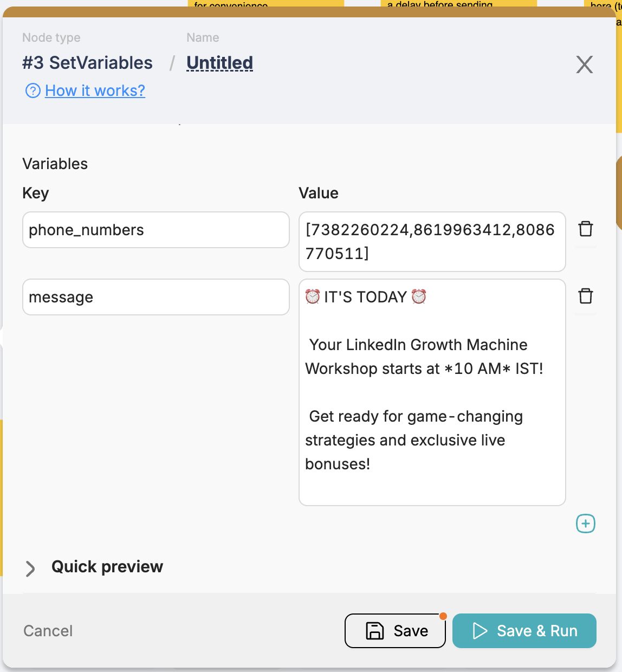Click the play triangle icon
Image resolution: width=622 pixels, height=672 pixels.
(x=480, y=631)
